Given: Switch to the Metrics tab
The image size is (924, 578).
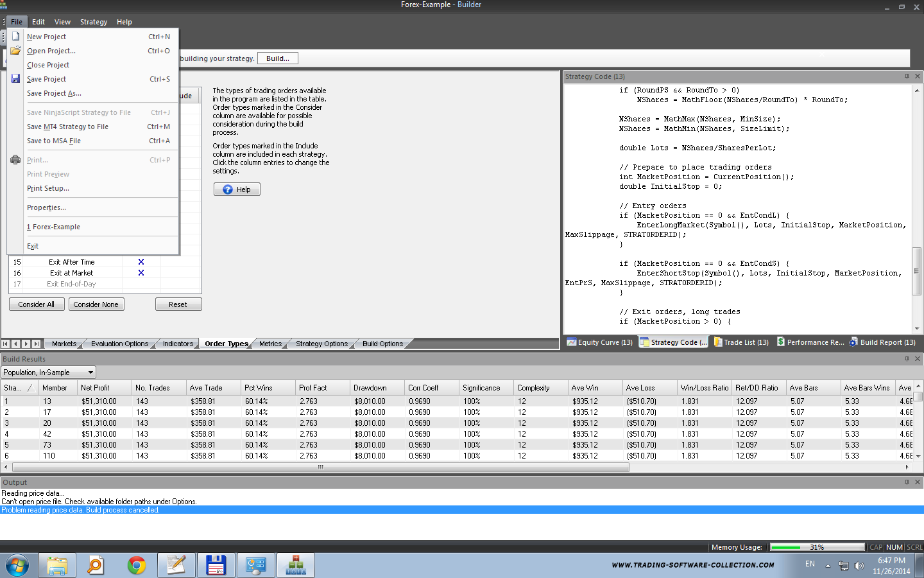Looking at the screenshot, I should point(270,344).
